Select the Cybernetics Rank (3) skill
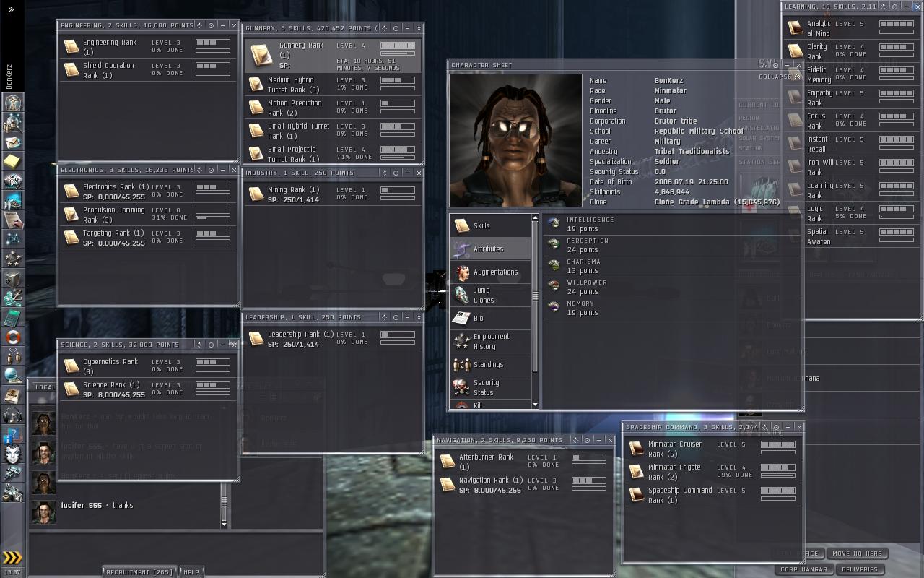924x578 pixels. 147,366
